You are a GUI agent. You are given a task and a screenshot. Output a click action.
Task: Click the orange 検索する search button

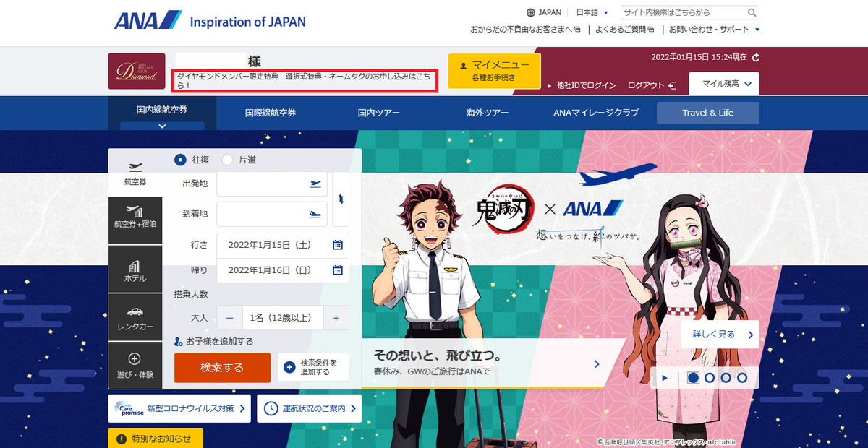222,367
